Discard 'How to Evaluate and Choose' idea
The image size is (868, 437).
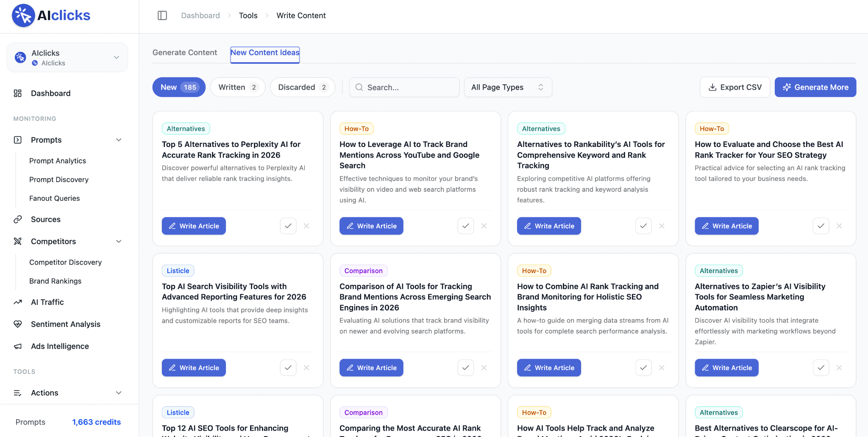click(x=839, y=226)
